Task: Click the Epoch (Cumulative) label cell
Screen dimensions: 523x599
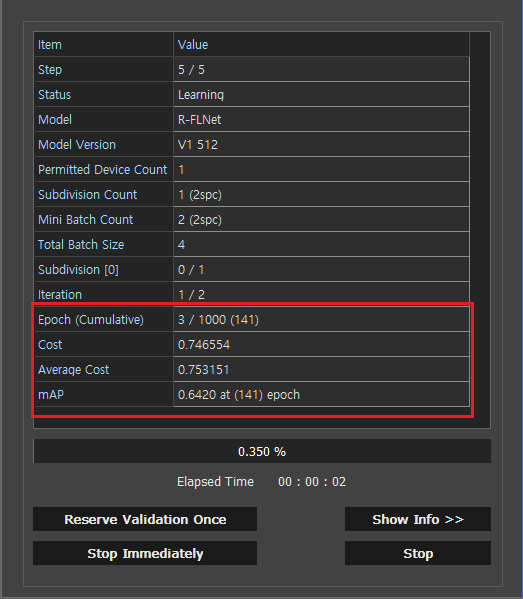Action: [x=104, y=319]
